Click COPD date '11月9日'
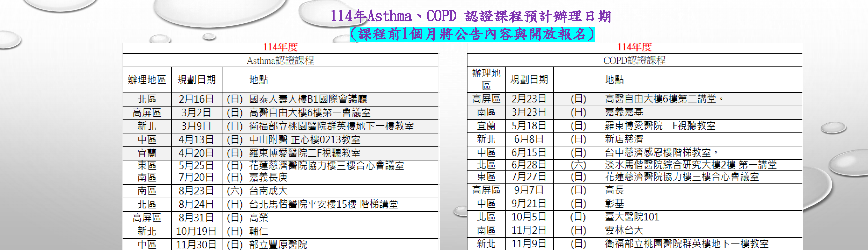The width and height of the screenshot is (868, 250). 529,244
